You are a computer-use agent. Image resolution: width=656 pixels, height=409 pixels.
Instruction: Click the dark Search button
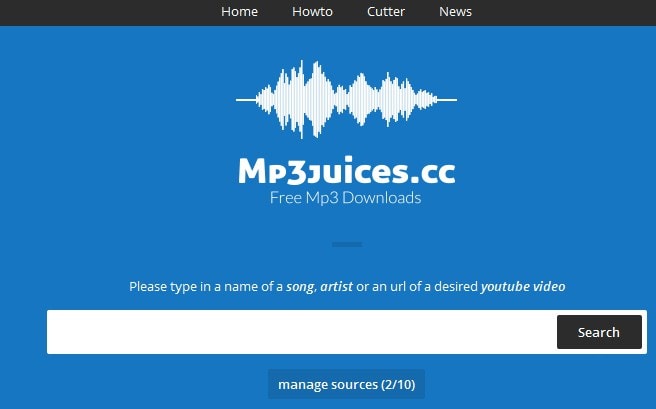click(x=599, y=332)
